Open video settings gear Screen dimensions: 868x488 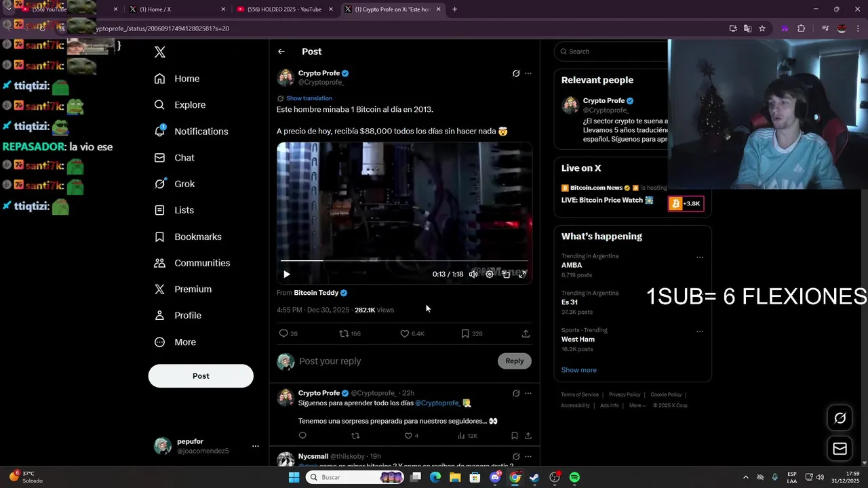[490, 274]
